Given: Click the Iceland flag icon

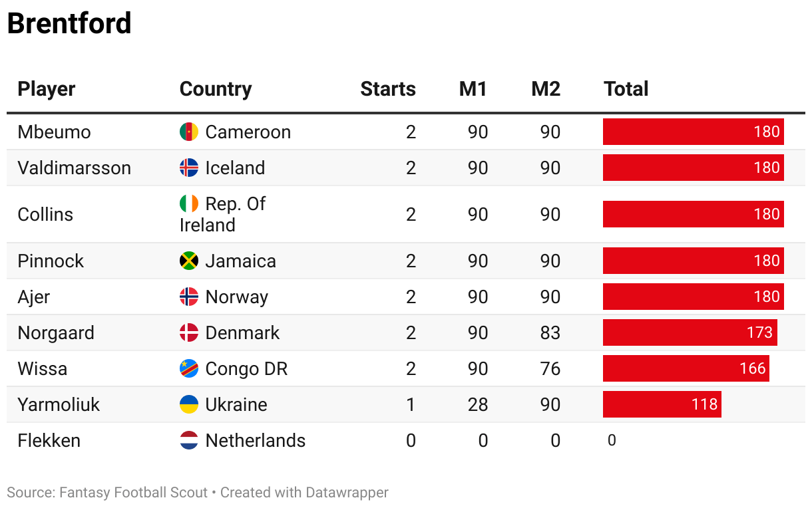Looking at the screenshot, I should tap(189, 168).
